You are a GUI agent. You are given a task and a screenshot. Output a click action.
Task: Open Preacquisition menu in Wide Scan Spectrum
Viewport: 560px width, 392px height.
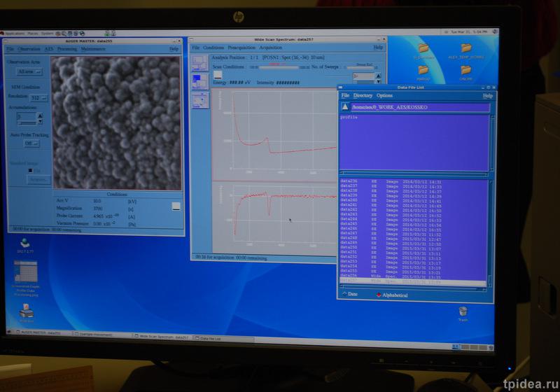pos(241,48)
